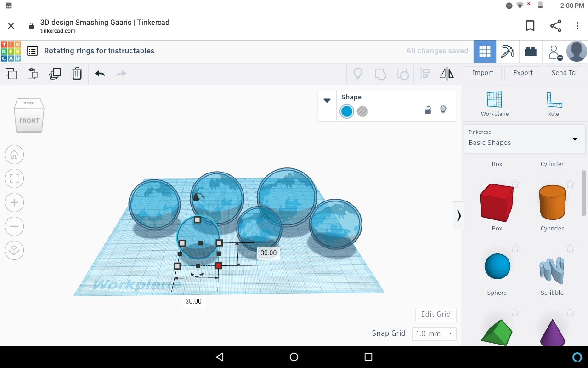The image size is (588, 368).
Task: Click the Mirror/Flip tool icon
Action: click(x=447, y=74)
